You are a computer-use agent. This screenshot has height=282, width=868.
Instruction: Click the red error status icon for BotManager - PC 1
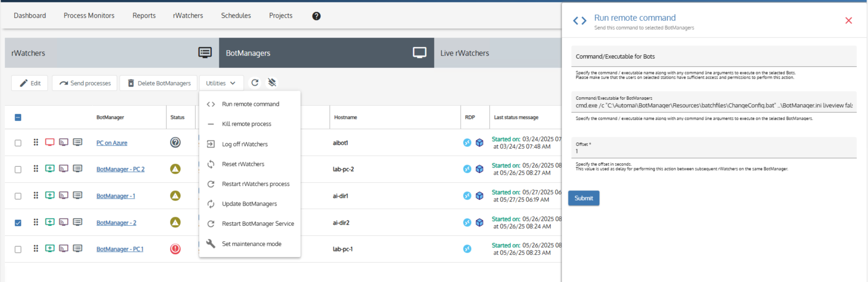pos(175,249)
